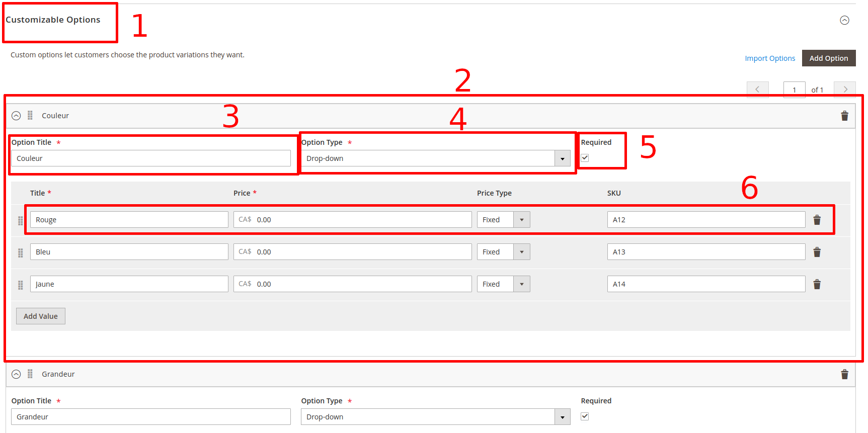Viewport: 868px width, 433px height.
Task: Grab the drag handle beside Couleur header
Action: point(30,116)
